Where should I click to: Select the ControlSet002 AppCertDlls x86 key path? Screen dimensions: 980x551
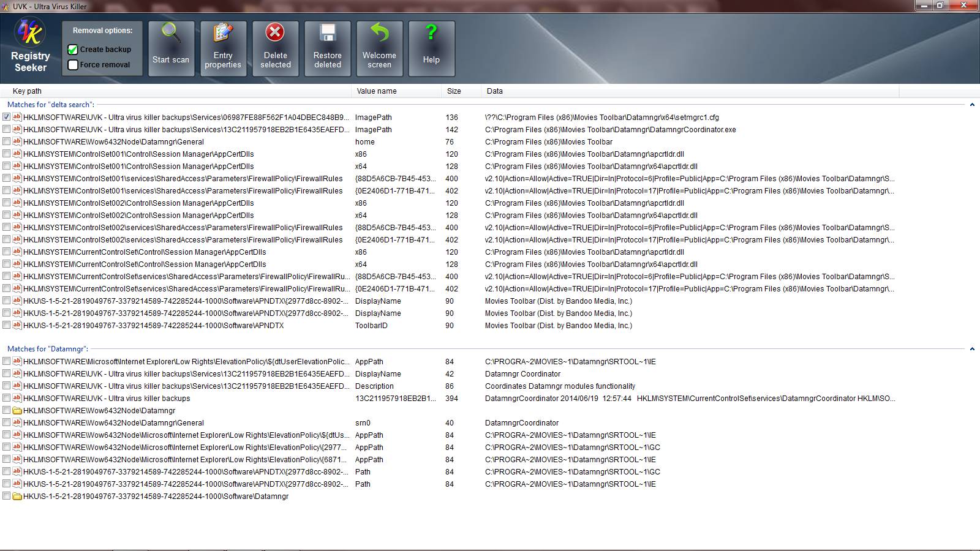tap(138, 203)
